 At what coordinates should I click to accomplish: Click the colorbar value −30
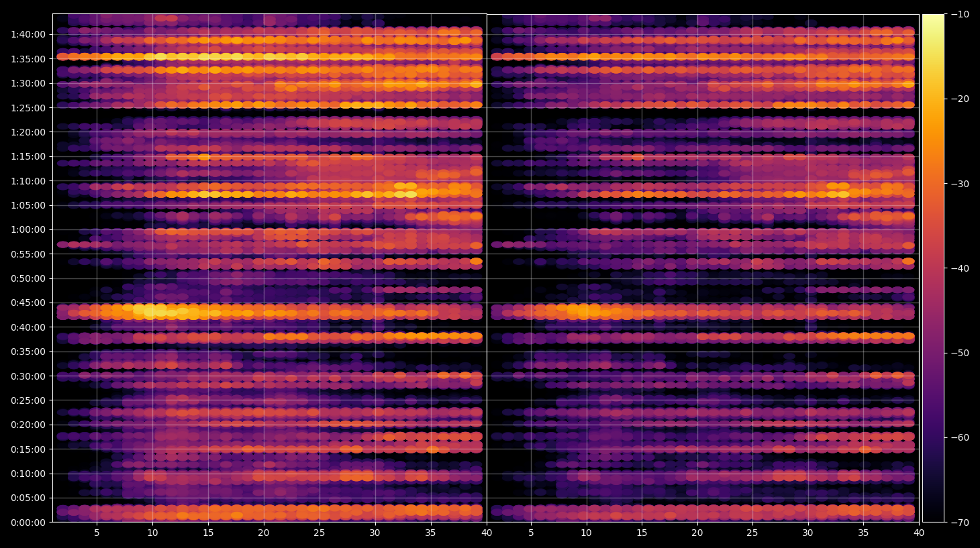point(960,184)
